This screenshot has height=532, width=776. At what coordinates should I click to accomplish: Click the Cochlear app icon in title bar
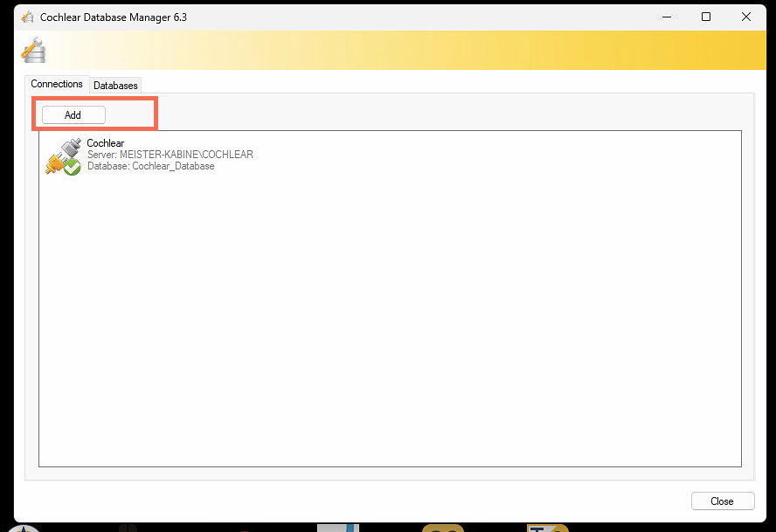(27, 17)
